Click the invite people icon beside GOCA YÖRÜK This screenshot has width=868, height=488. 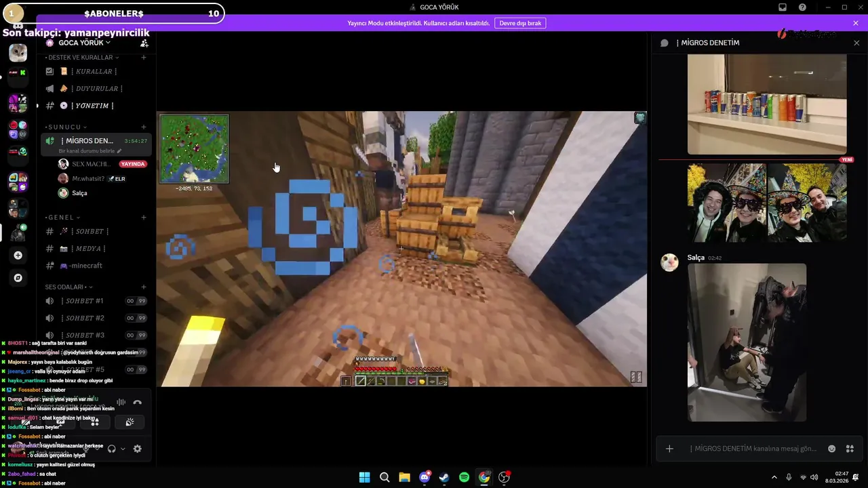pos(144,43)
